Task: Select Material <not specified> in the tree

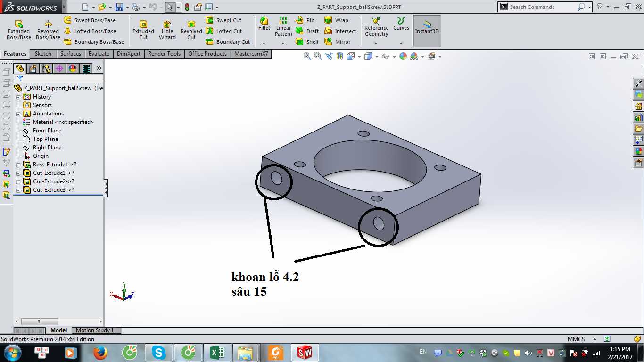Action: click(63, 122)
